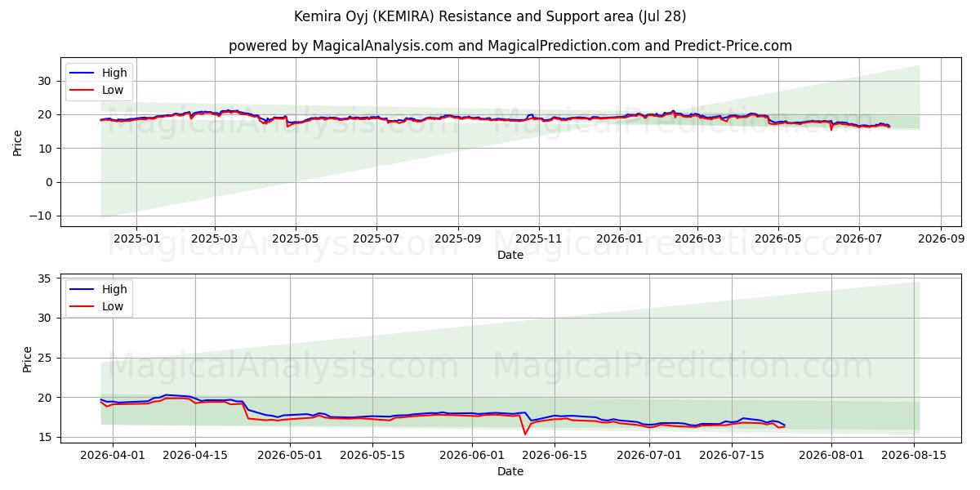The image size is (980, 490).
Task: Click the '−10' price tick in top chart
Action: [x=42, y=216]
